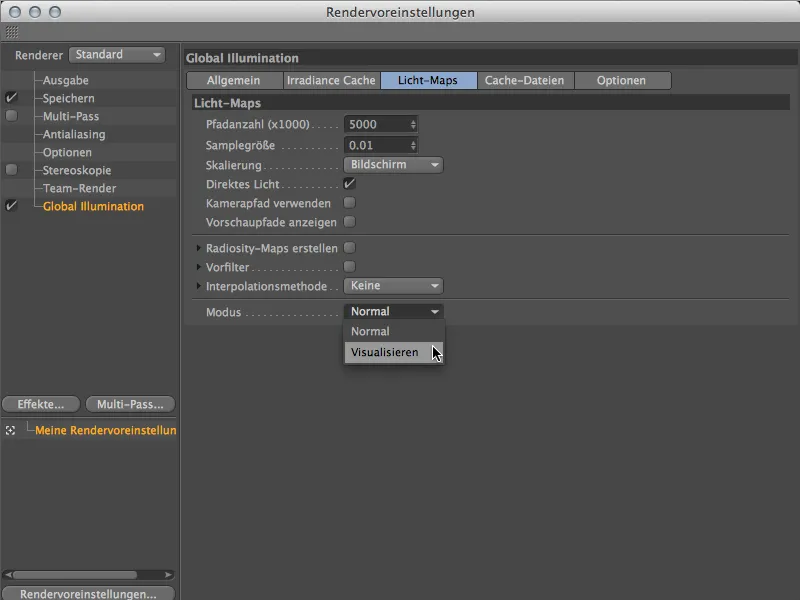Screen dimensions: 800x600
Task: Click the Effekte... button
Action: [x=41, y=404]
